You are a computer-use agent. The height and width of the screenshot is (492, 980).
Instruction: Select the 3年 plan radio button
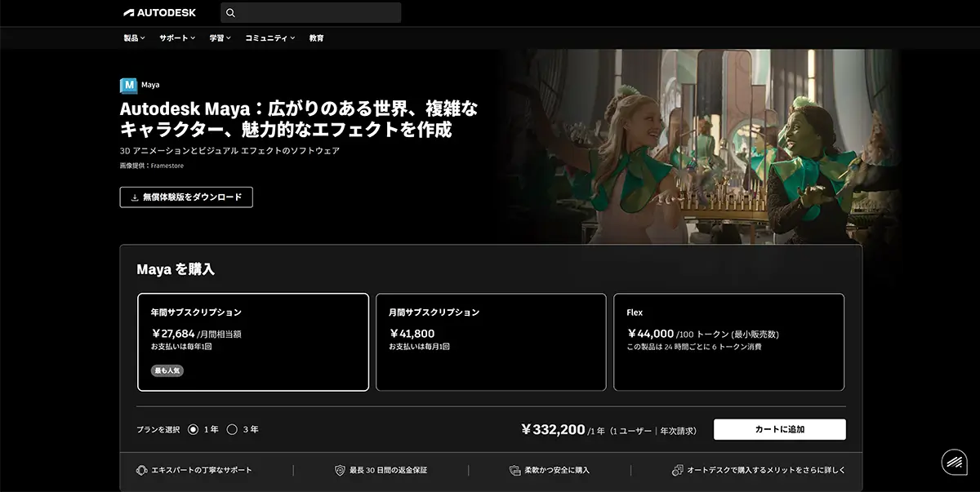pyautogui.click(x=232, y=429)
